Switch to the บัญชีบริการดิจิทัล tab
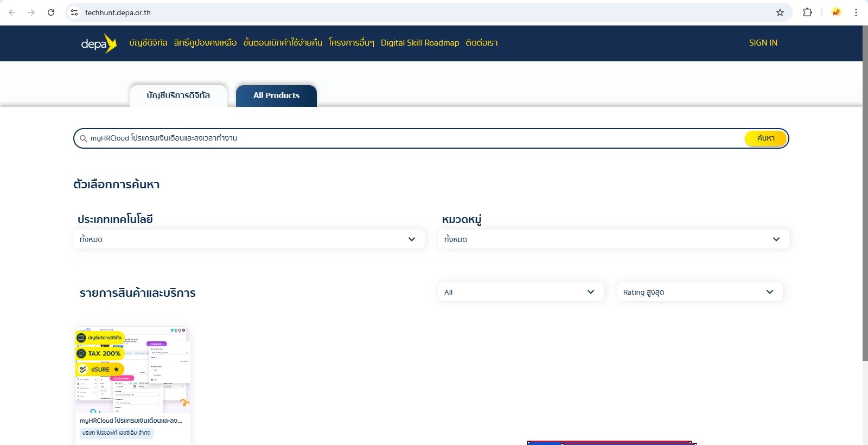The height and width of the screenshot is (445, 868). point(178,96)
